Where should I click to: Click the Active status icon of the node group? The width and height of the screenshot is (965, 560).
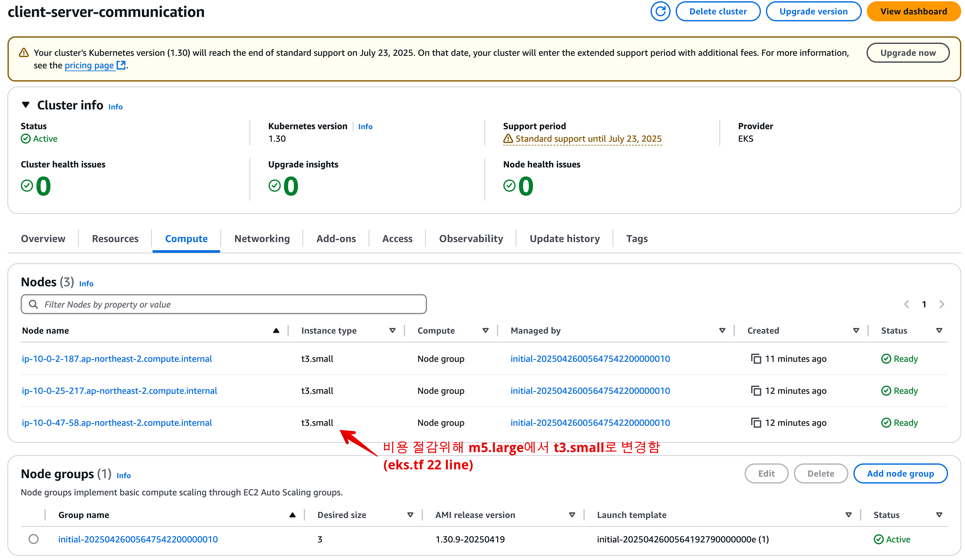pos(878,540)
